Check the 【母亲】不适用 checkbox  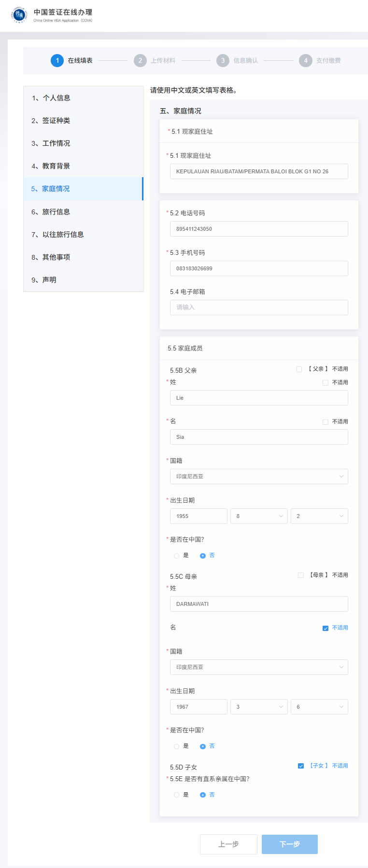(301, 575)
